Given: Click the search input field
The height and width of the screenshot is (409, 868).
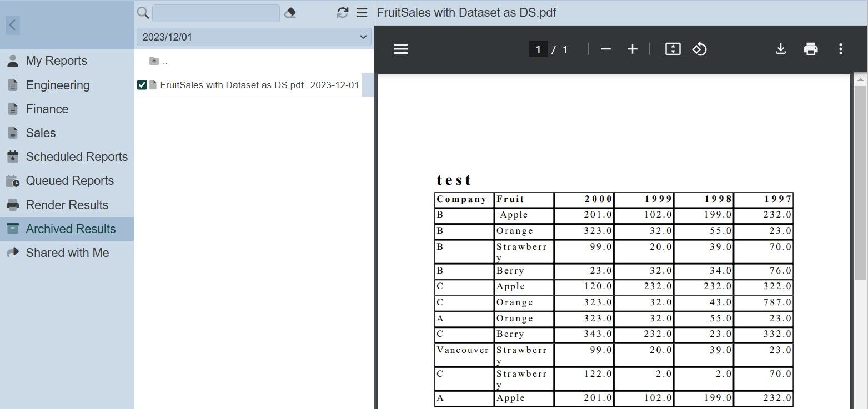Looking at the screenshot, I should click(215, 13).
